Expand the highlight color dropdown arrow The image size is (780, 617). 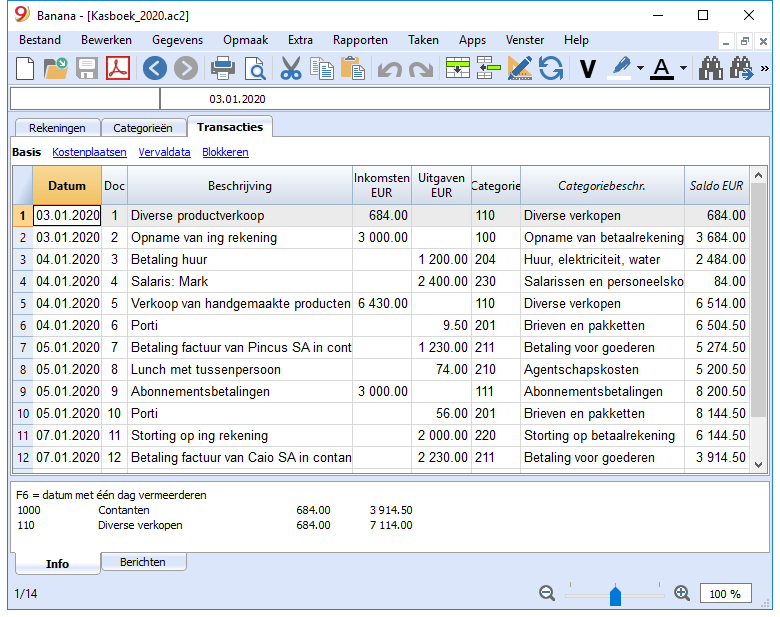point(640,68)
